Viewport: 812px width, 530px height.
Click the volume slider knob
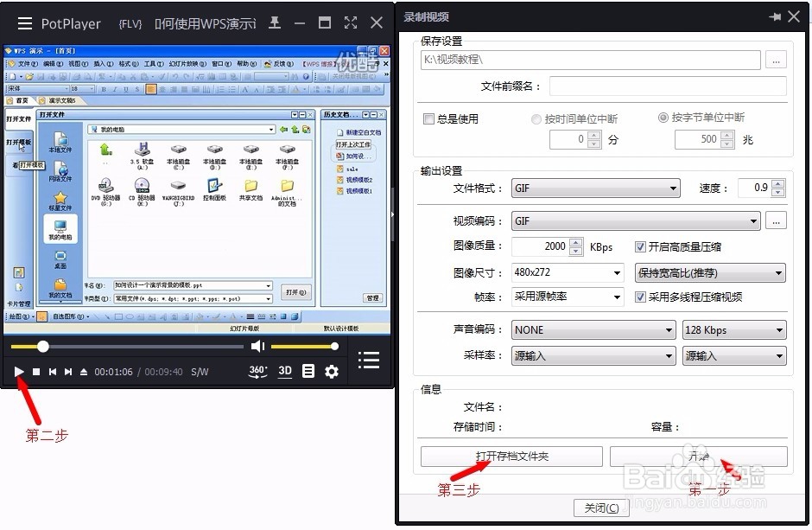click(334, 346)
